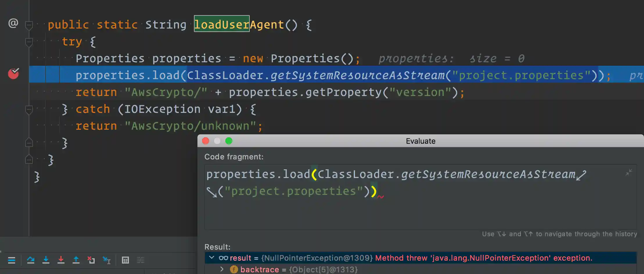Click the "Code fragment:" label
This screenshot has width=644, height=274.
pos(234,157)
